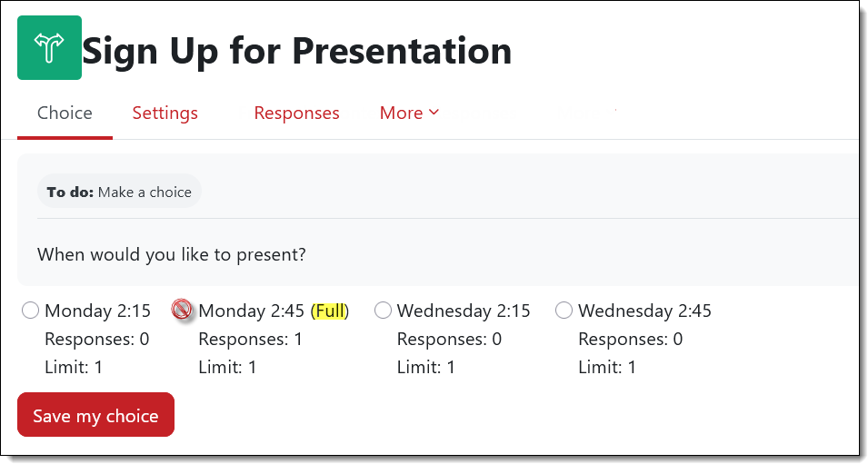Click the Wednesday 2:15 option label text

coord(464,311)
